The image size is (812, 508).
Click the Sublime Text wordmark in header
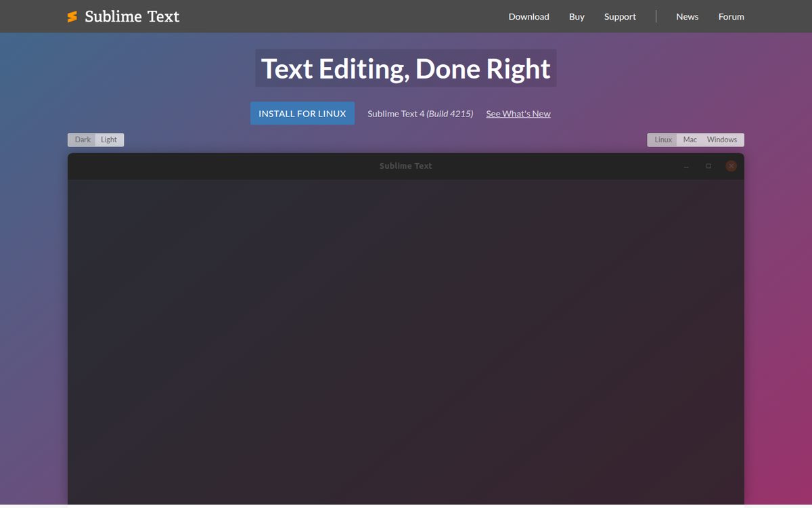tap(132, 17)
